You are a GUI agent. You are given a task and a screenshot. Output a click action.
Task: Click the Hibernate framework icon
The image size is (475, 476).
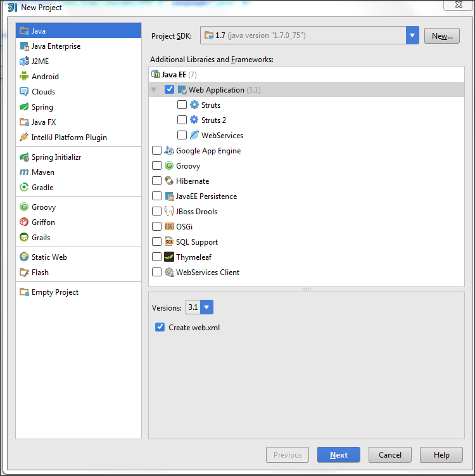point(169,181)
